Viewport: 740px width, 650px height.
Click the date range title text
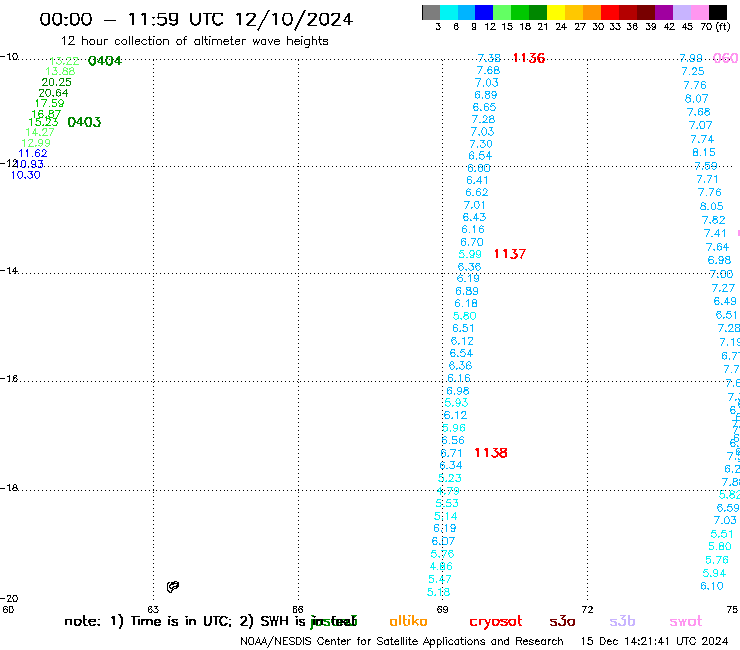point(196,19)
